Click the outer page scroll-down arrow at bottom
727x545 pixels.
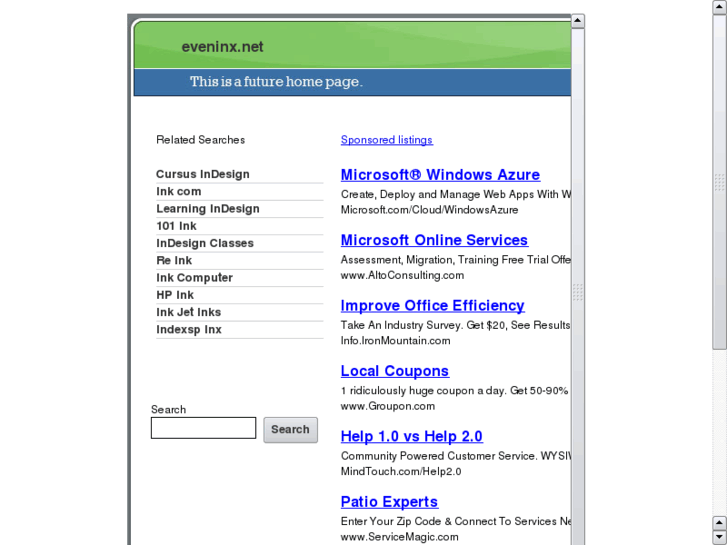[719, 537]
